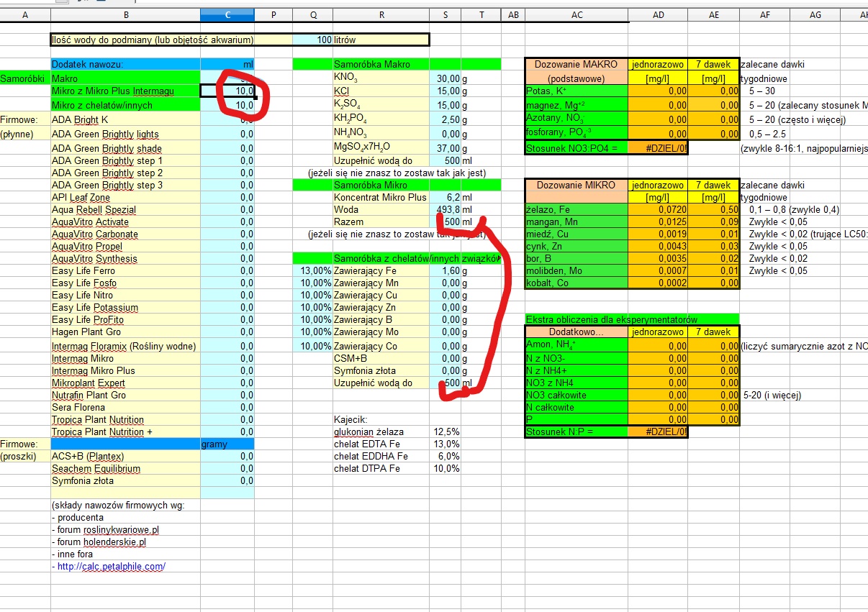Select the highlighted column C header
The width and height of the screenshot is (868, 612).
227,15
